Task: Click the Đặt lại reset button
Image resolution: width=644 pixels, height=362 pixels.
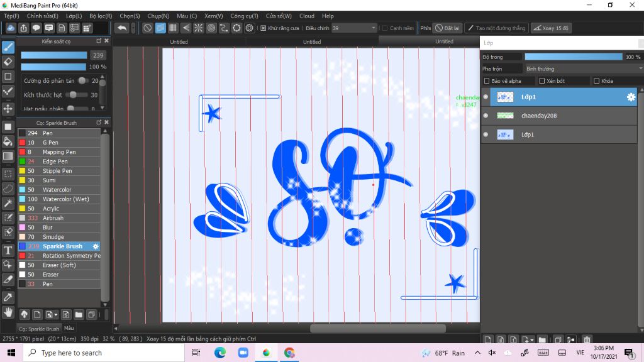Action: [447, 28]
